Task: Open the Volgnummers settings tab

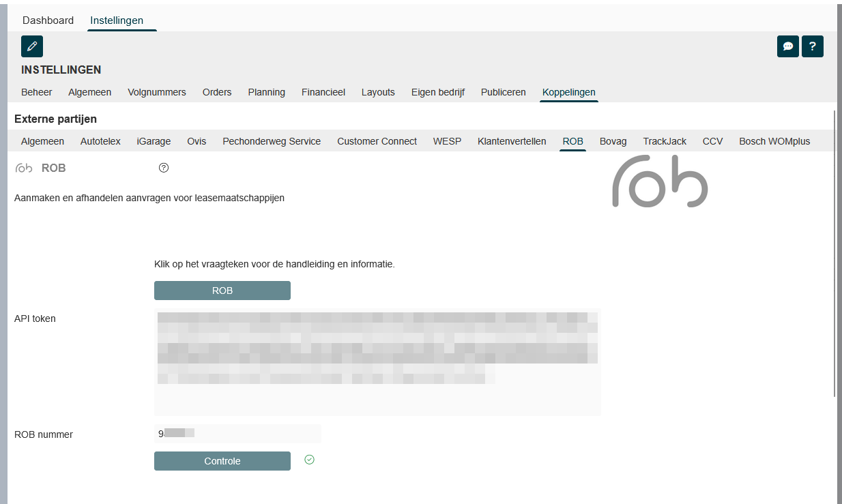Action: [x=156, y=92]
